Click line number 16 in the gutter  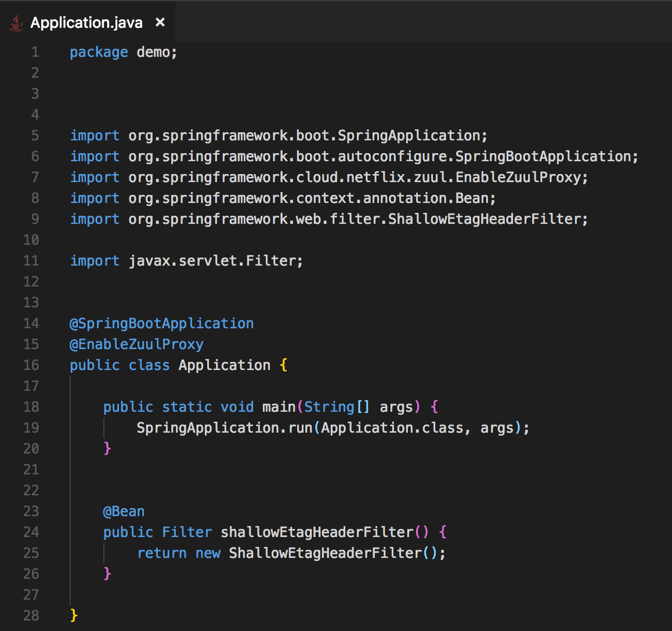coord(31,365)
